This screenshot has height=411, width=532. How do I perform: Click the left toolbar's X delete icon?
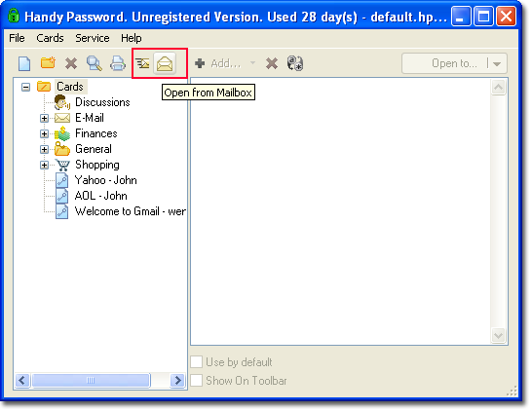click(71, 63)
